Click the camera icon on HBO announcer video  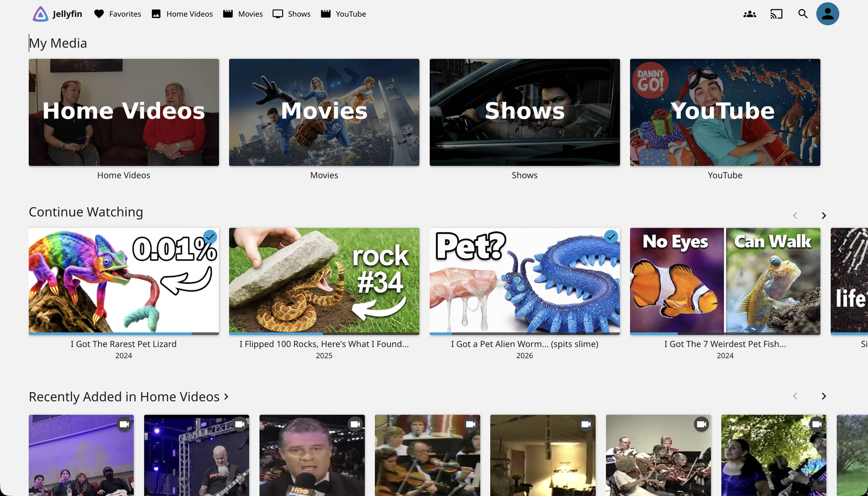point(355,424)
